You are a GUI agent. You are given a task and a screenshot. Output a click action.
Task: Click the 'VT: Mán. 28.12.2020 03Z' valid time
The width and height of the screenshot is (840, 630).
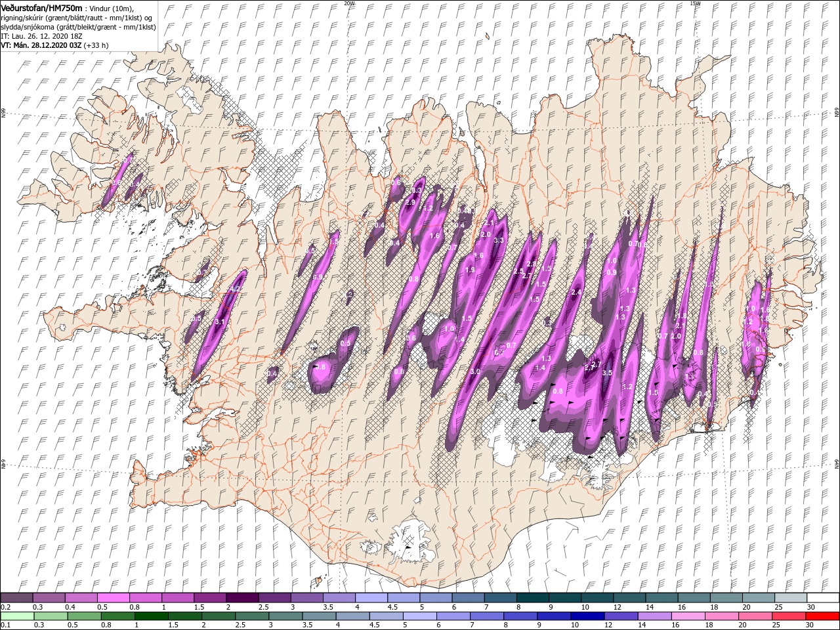pos(41,45)
